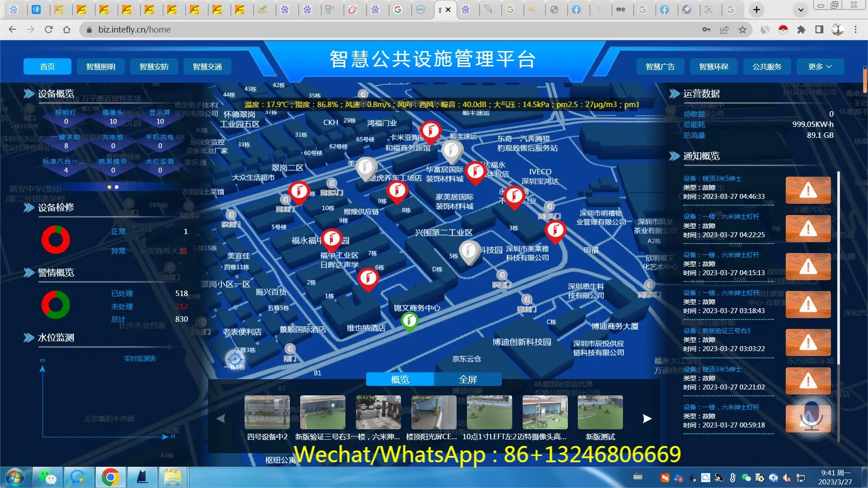Click the previous arrow in the camera carousel

221,418
